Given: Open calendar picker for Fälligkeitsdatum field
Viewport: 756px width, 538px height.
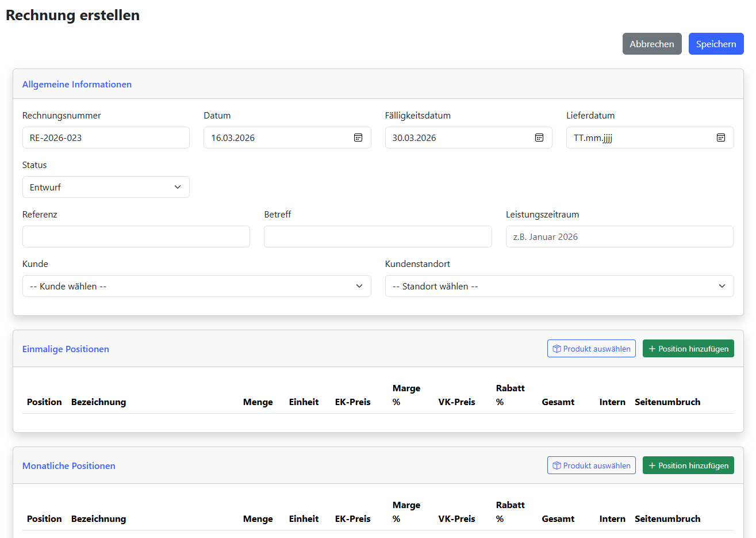Looking at the screenshot, I should pos(539,138).
